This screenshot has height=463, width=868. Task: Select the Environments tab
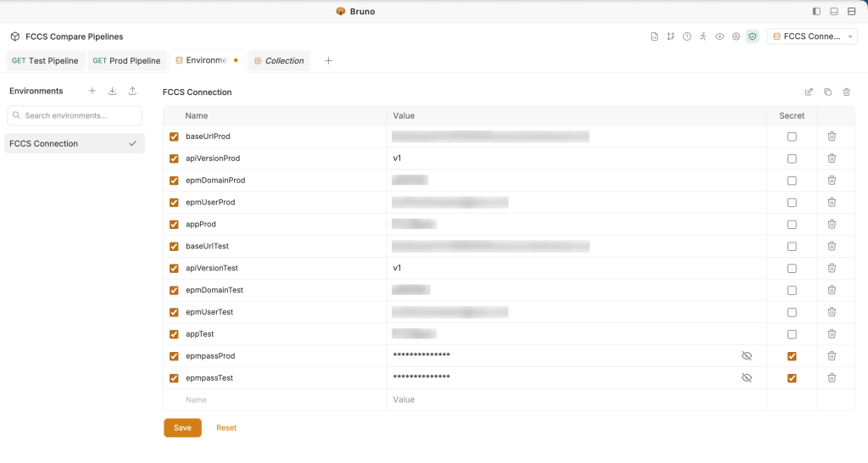pos(207,60)
